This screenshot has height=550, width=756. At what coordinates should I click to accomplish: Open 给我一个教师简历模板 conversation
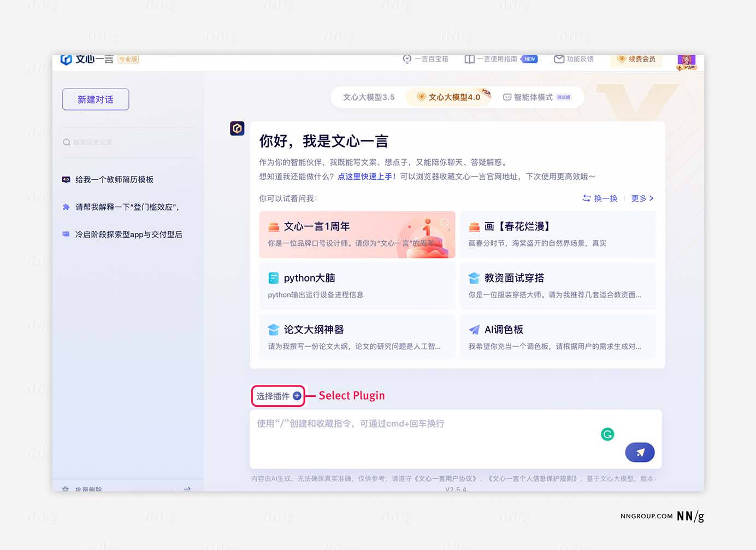coord(114,179)
